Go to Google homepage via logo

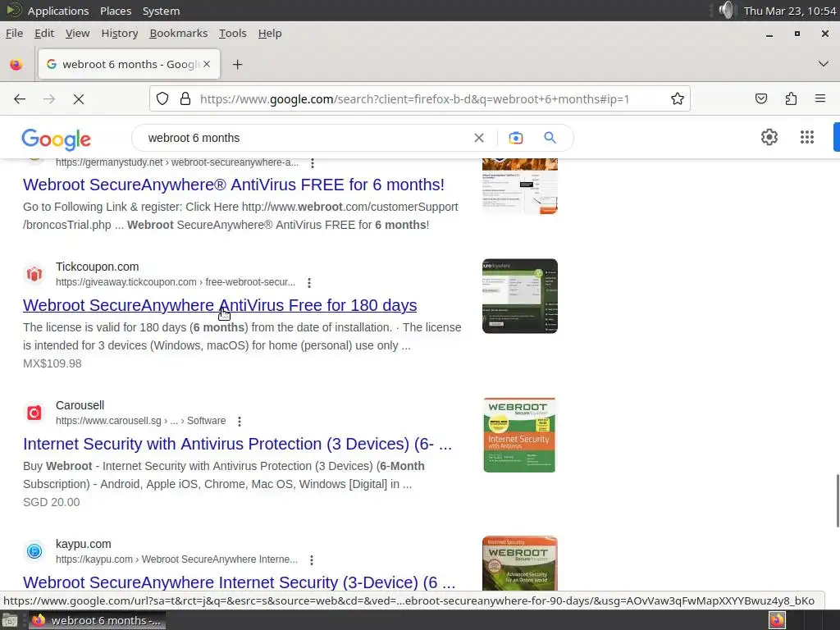click(x=57, y=139)
